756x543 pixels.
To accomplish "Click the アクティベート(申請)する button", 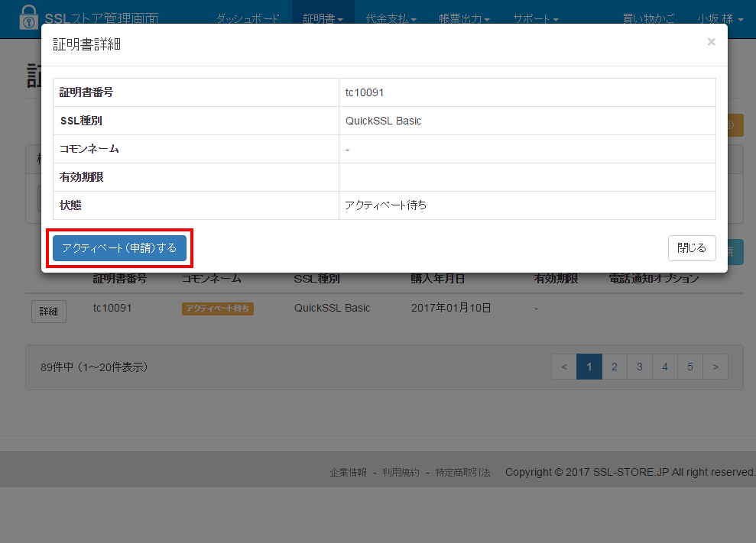I will (119, 248).
